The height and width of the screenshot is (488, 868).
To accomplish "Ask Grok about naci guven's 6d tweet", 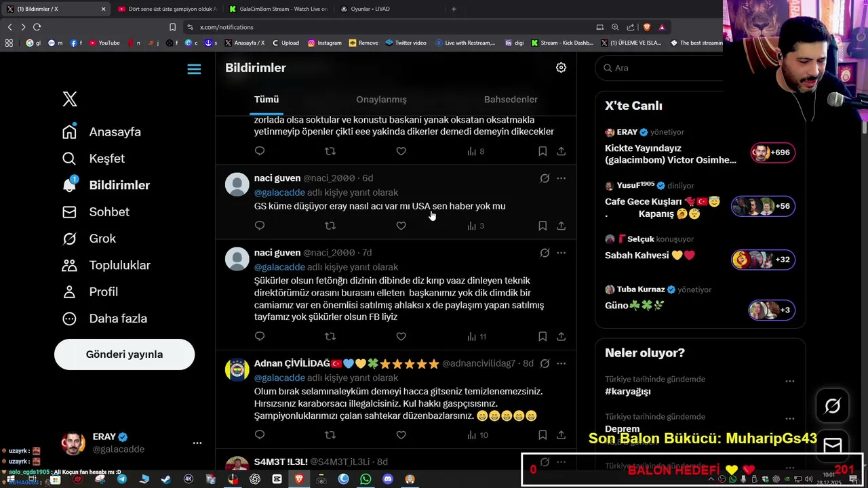I will point(545,178).
